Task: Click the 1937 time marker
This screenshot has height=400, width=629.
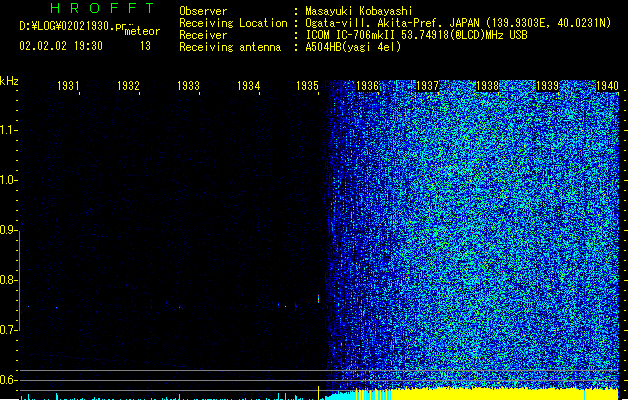Action: click(428, 86)
